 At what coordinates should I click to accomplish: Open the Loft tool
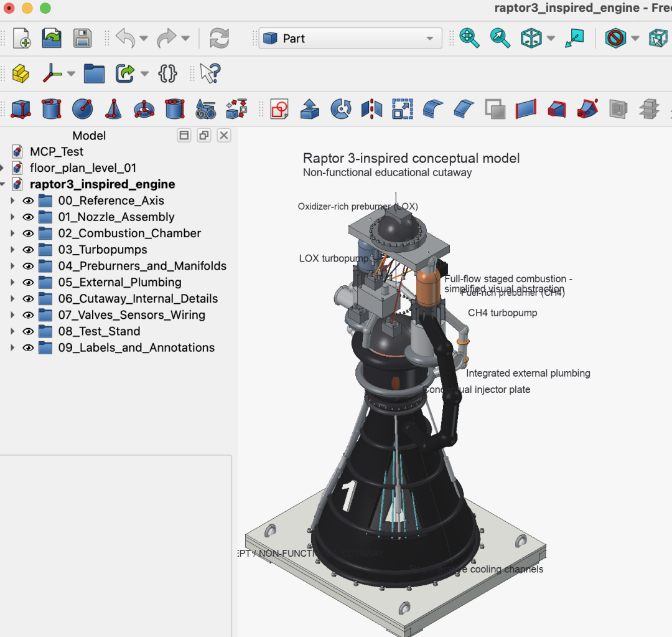[x=556, y=109]
